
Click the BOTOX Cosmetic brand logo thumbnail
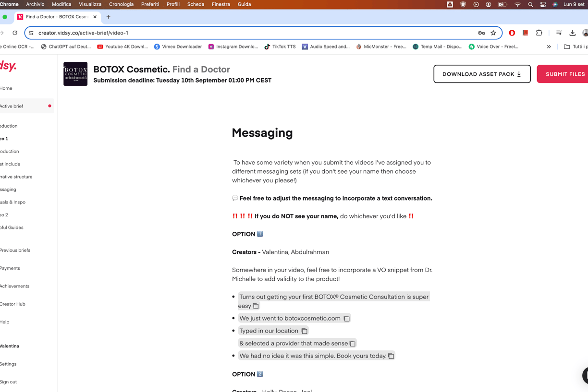(75, 74)
